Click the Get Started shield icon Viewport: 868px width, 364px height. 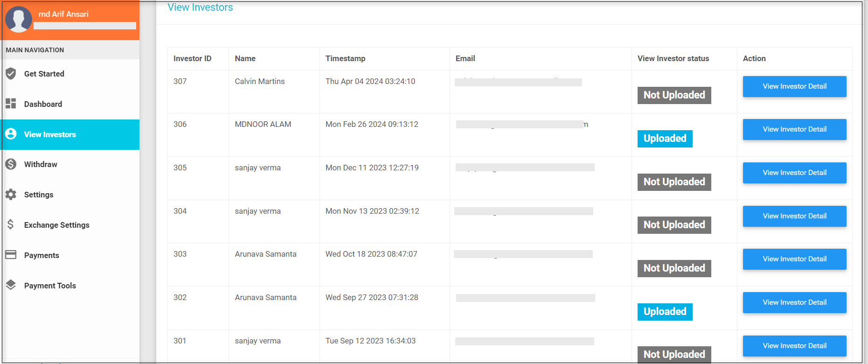tap(11, 74)
